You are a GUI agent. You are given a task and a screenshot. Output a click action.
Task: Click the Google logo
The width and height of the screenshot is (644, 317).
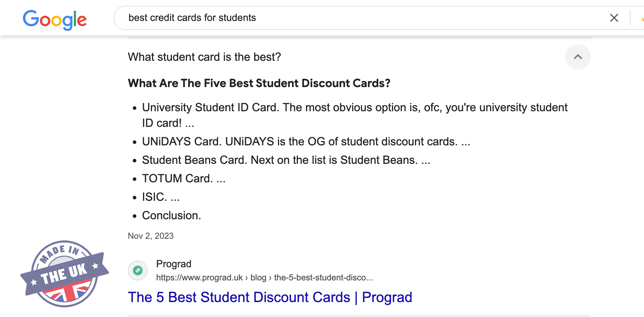(x=55, y=19)
